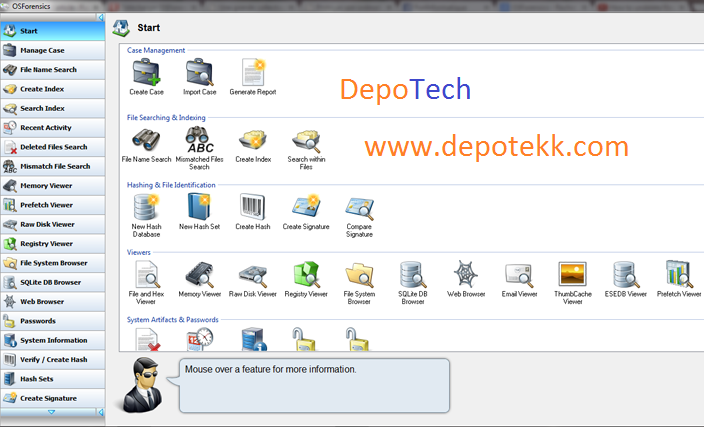Open Web Browser from sidebar
Screen dimensions: 704x427
click(x=53, y=301)
